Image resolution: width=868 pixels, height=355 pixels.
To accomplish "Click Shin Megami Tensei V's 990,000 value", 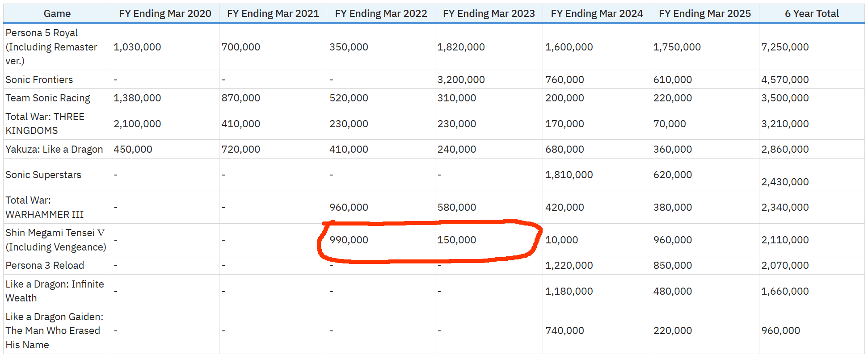I will (349, 240).
